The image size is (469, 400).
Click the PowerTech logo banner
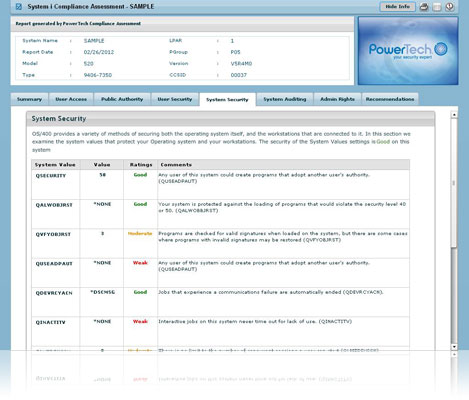pos(408,51)
